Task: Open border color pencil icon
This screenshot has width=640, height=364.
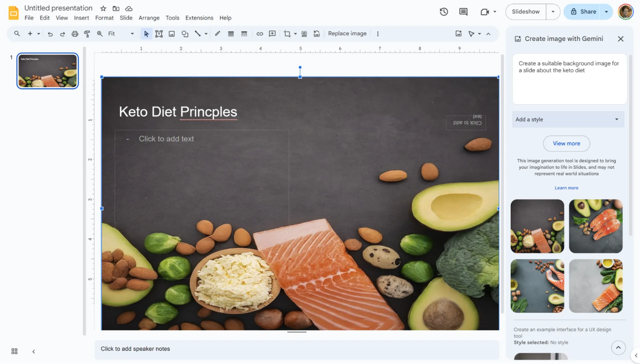Action: pyautogui.click(x=217, y=34)
